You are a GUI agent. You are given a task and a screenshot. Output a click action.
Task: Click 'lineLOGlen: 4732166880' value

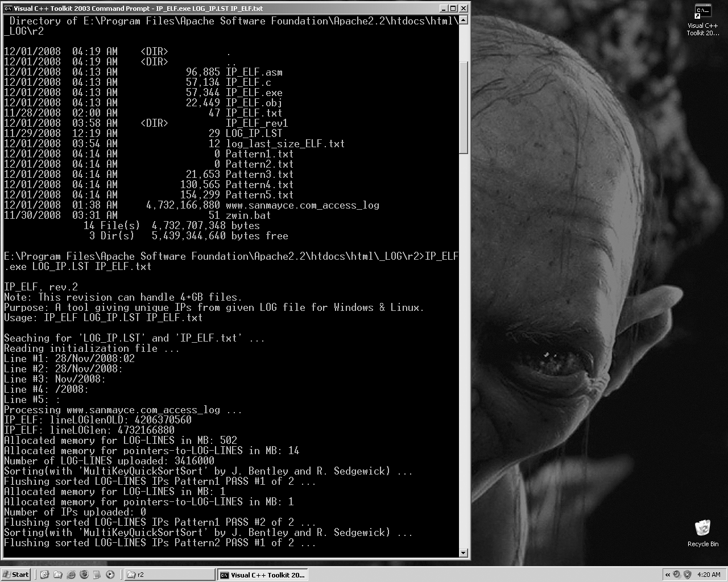(112, 430)
